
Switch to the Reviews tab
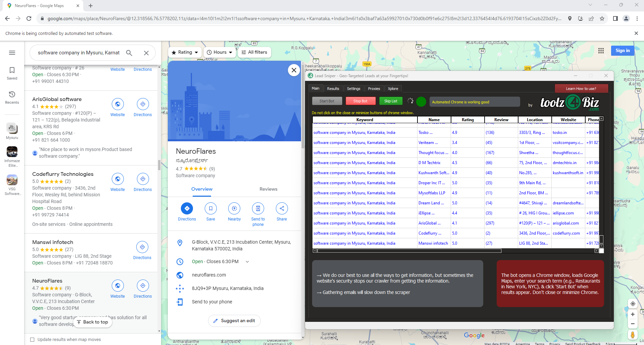coord(268,189)
